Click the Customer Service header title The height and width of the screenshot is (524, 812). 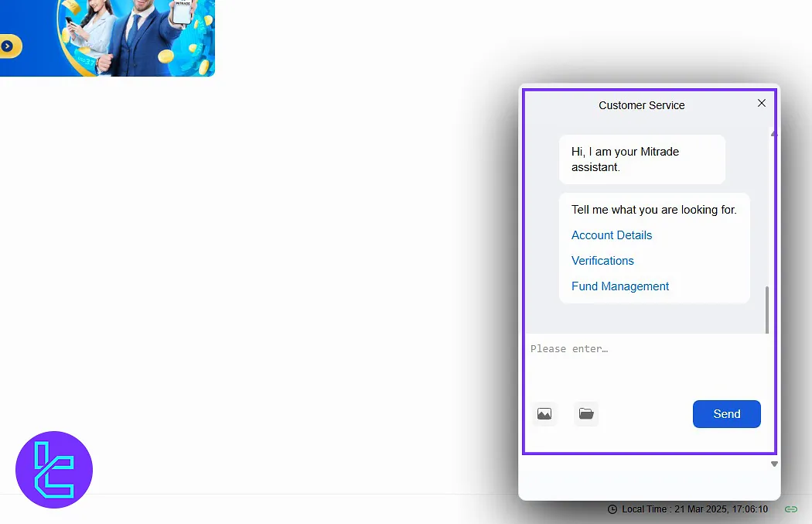pos(642,105)
